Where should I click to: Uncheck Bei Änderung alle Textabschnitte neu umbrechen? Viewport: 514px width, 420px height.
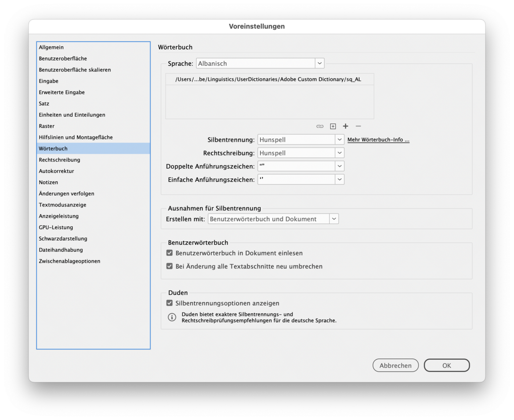point(169,266)
